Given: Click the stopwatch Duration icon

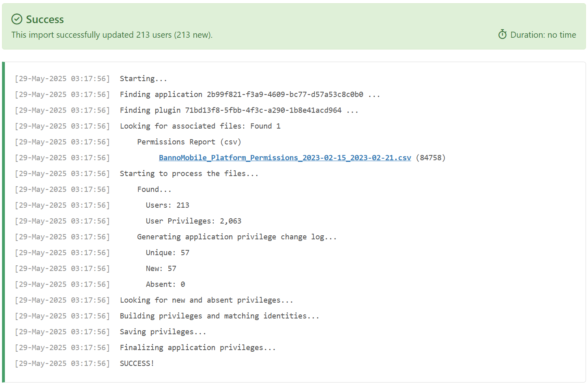Looking at the screenshot, I should (x=502, y=34).
